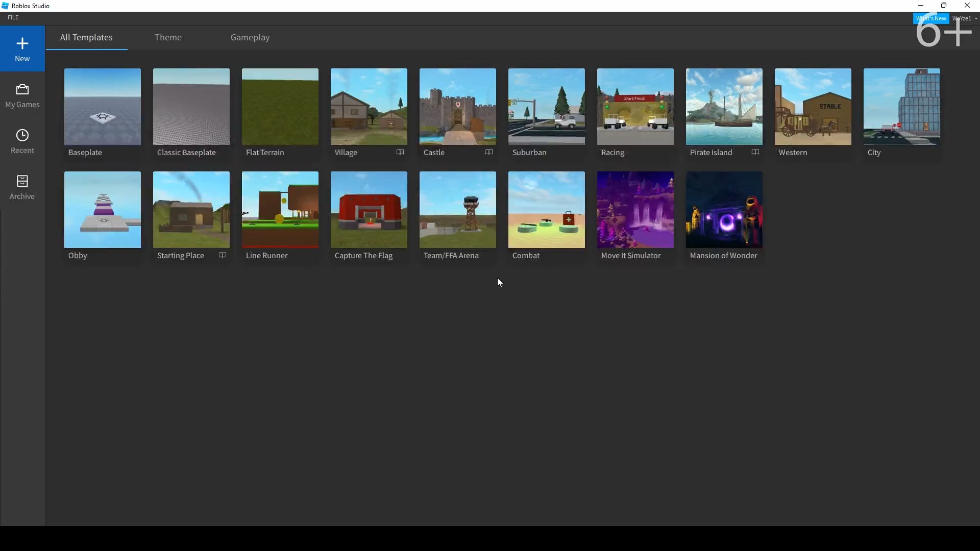Select the Suburban template thumbnail
This screenshot has width=980, height=551.
(547, 107)
